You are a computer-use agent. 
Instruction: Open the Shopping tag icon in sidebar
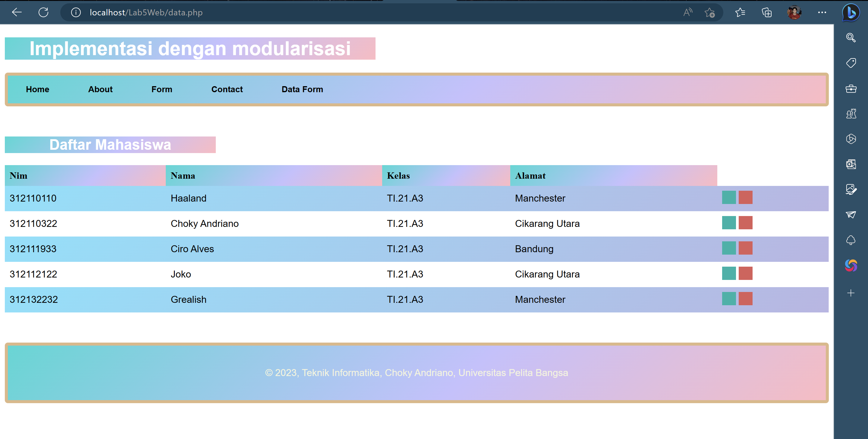pyautogui.click(x=851, y=63)
